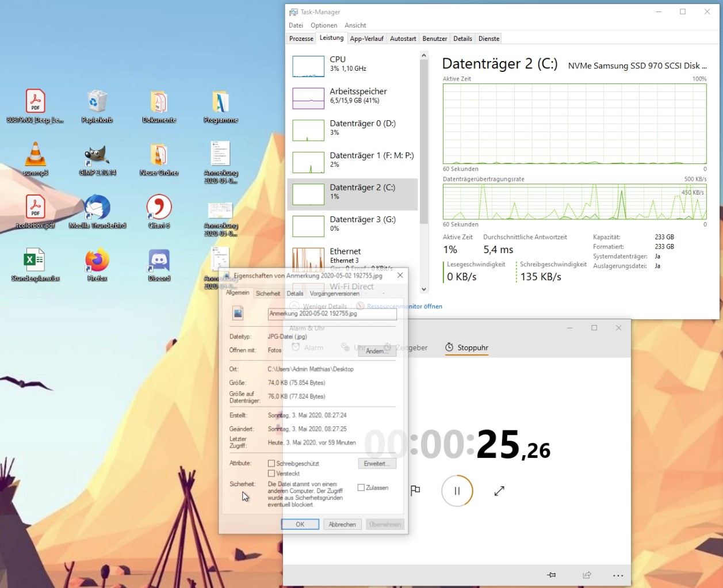Select Datenträger 3 (G:) in Task-Manager
The image size is (723, 588).
pos(353,226)
